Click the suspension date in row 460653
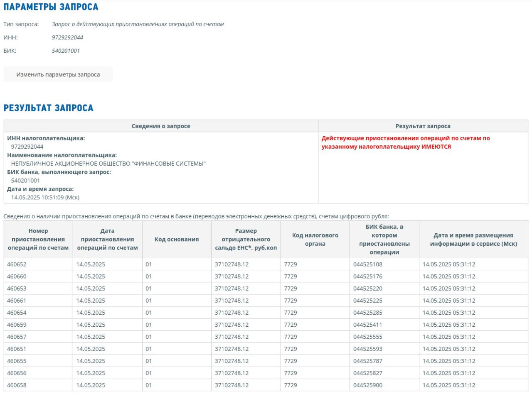 (x=91, y=288)
